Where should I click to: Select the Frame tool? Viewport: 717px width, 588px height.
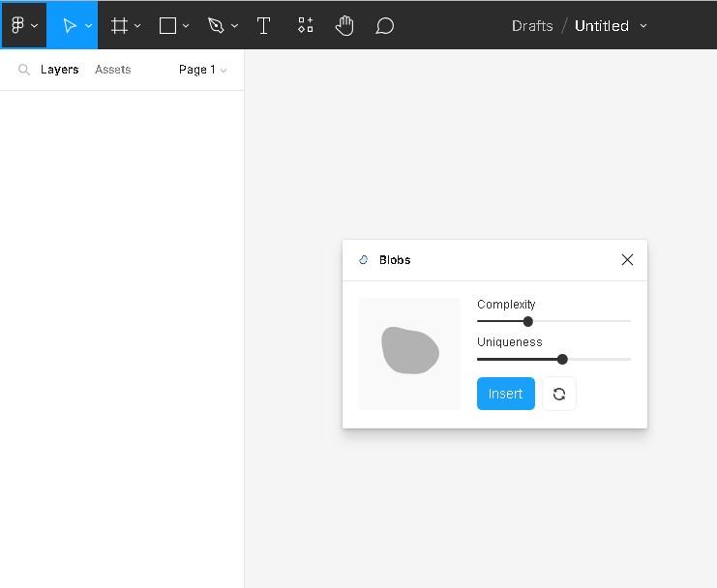click(120, 26)
